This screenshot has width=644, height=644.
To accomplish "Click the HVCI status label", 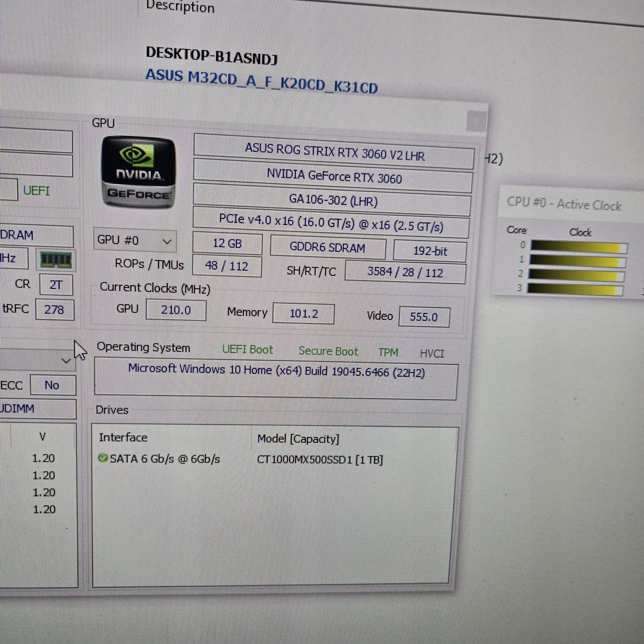I will 432,353.
